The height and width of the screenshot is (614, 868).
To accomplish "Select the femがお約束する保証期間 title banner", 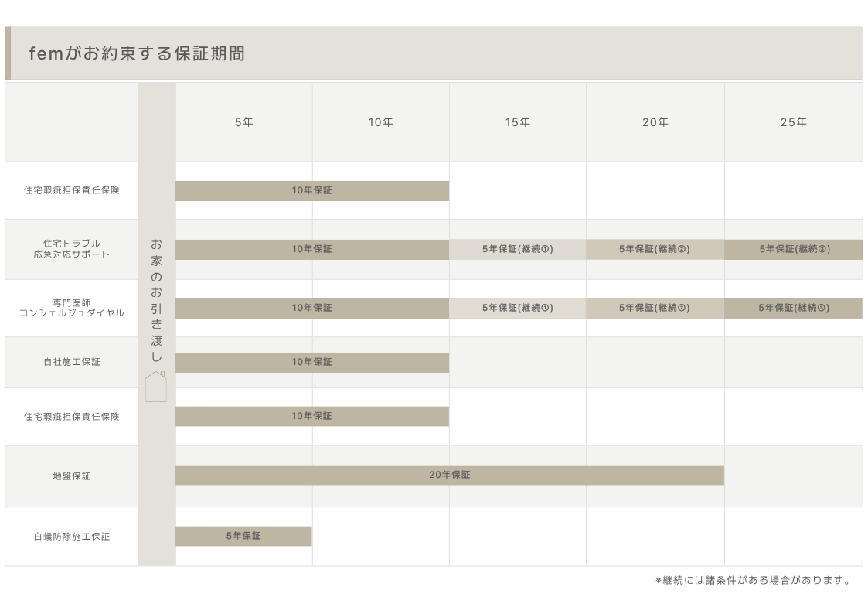I will (x=136, y=53).
